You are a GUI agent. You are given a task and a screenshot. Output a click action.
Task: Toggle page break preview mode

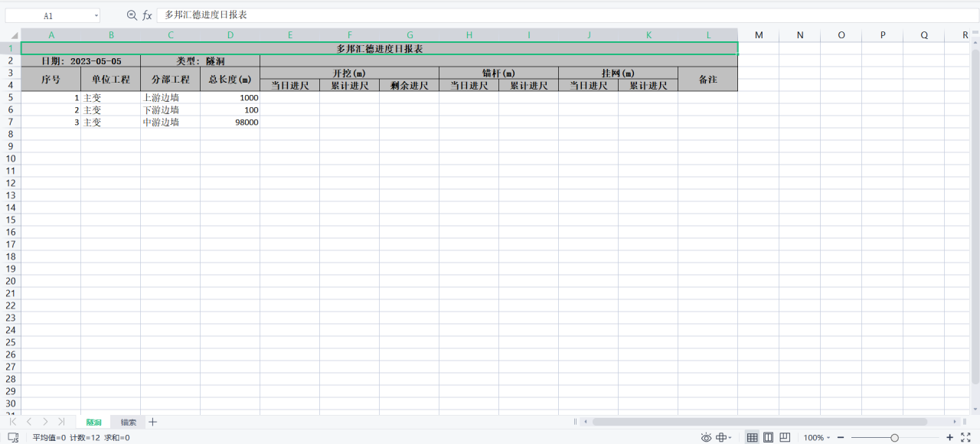tap(785, 437)
